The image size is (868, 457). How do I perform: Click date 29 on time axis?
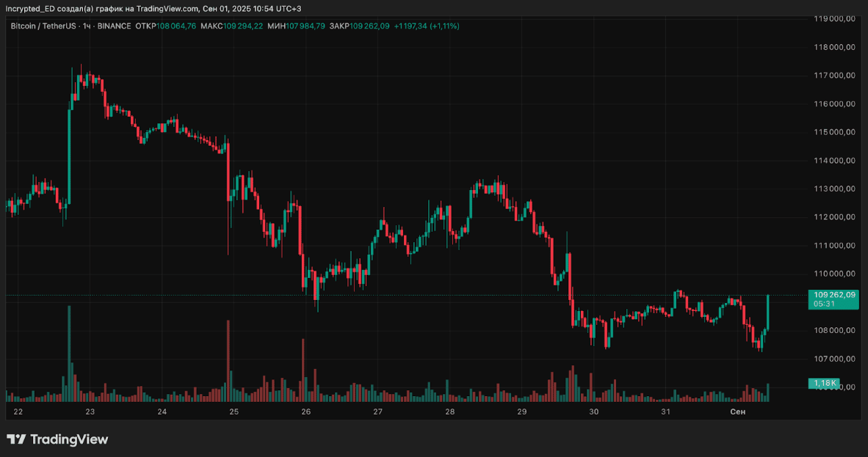point(522,412)
